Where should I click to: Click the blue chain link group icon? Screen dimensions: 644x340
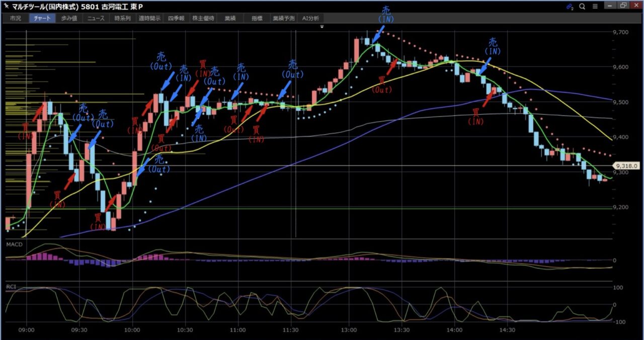click(570, 7)
